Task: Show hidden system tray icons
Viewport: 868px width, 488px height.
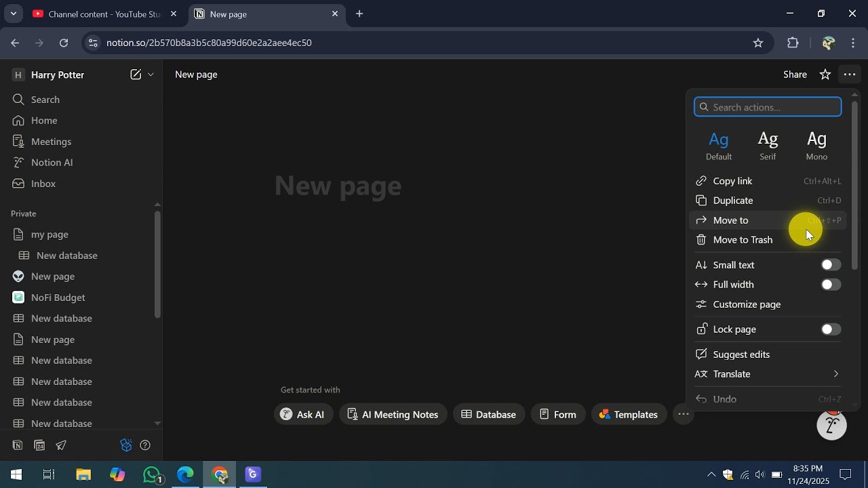Action: [x=711, y=474]
